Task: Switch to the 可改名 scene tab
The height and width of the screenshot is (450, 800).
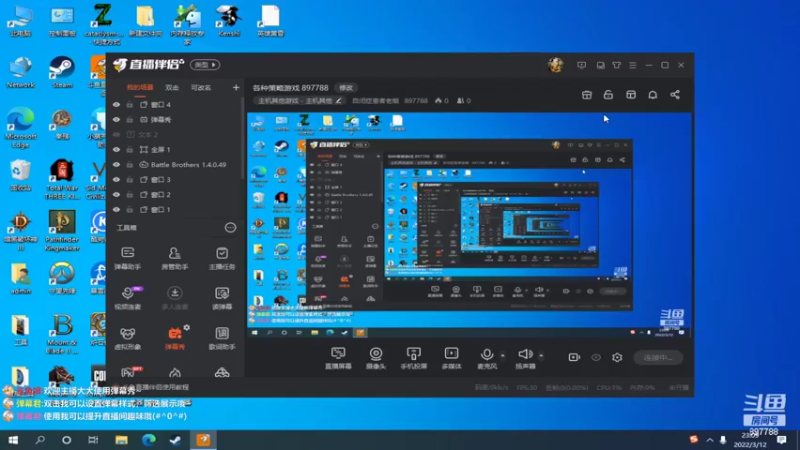Action: pyautogui.click(x=201, y=87)
